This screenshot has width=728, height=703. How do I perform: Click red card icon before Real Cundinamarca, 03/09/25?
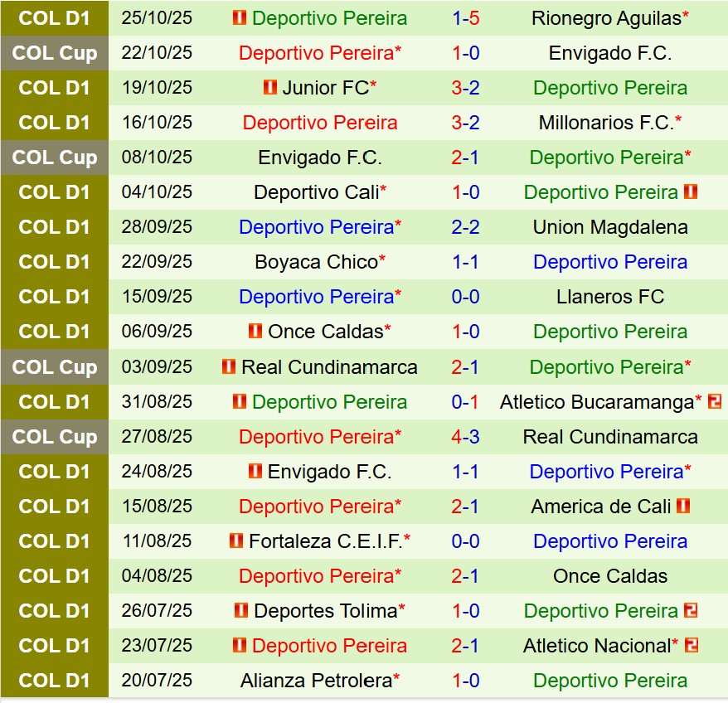229,366
